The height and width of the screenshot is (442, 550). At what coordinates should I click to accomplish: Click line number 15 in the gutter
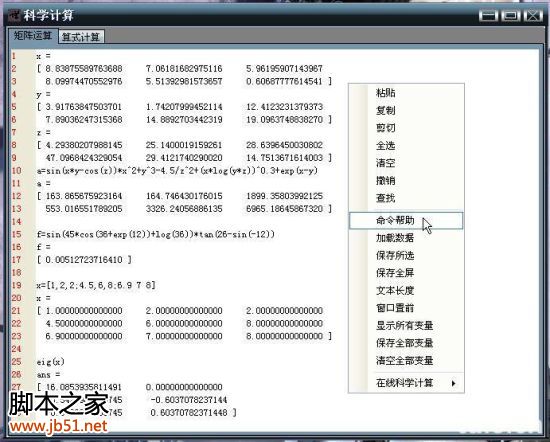pos(16,234)
